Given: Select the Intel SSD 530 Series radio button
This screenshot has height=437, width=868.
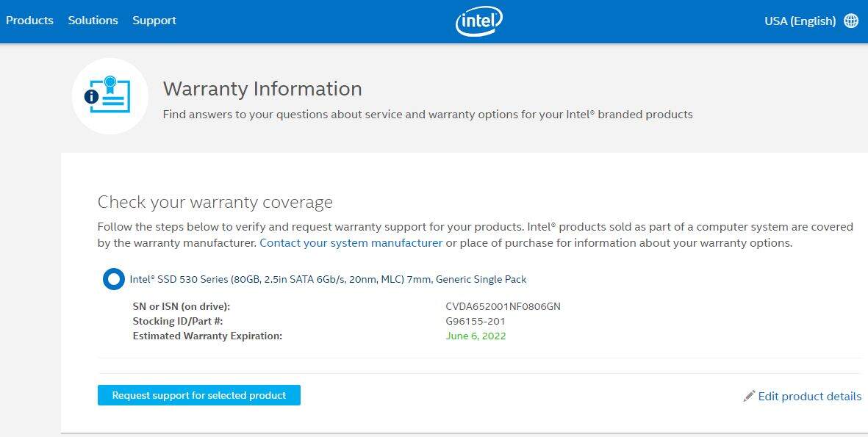Looking at the screenshot, I should point(114,279).
